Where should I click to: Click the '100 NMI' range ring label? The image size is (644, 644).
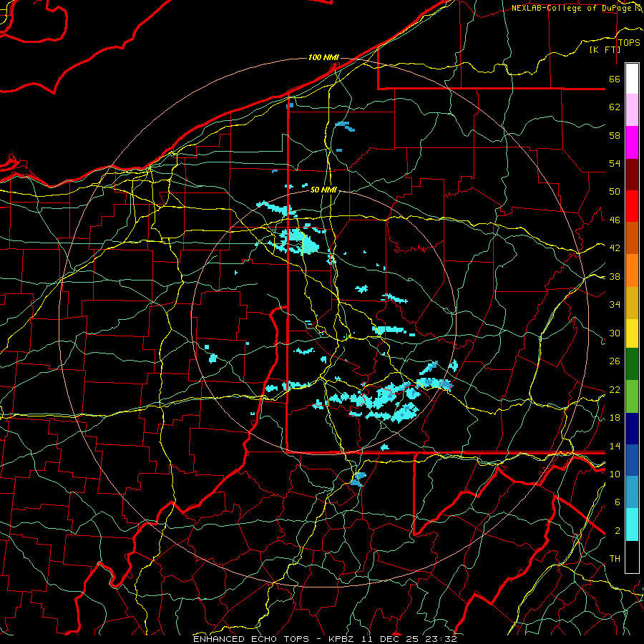click(x=323, y=57)
